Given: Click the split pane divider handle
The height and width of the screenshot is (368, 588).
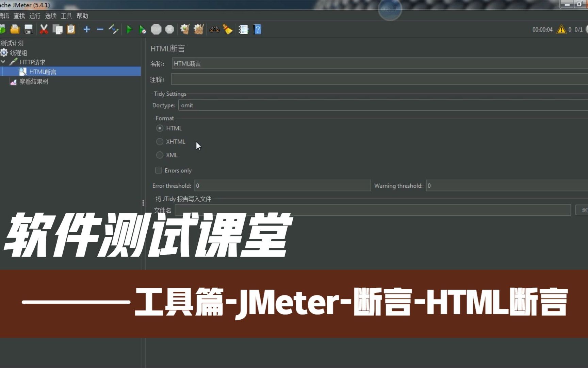Looking at the screenshot, I should [x=143, y=203].
